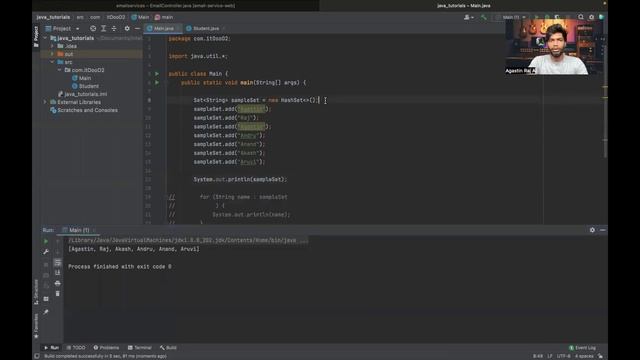The image size is (640, 360).
Task: Click java_tutorials breadcrumb in navigation bar
Action: [53, 17]
